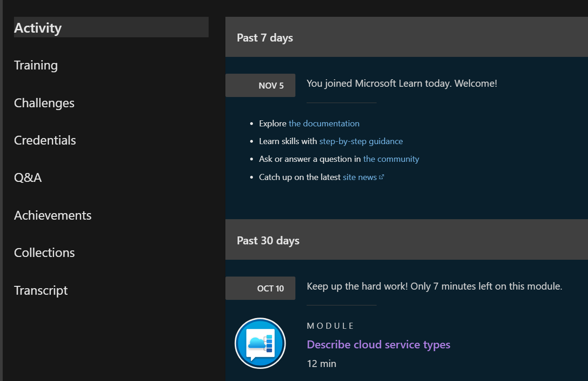Click external link icon beside site news
Image resolution: width=588 pixels, height=381 pixels.
coord(381,177)
